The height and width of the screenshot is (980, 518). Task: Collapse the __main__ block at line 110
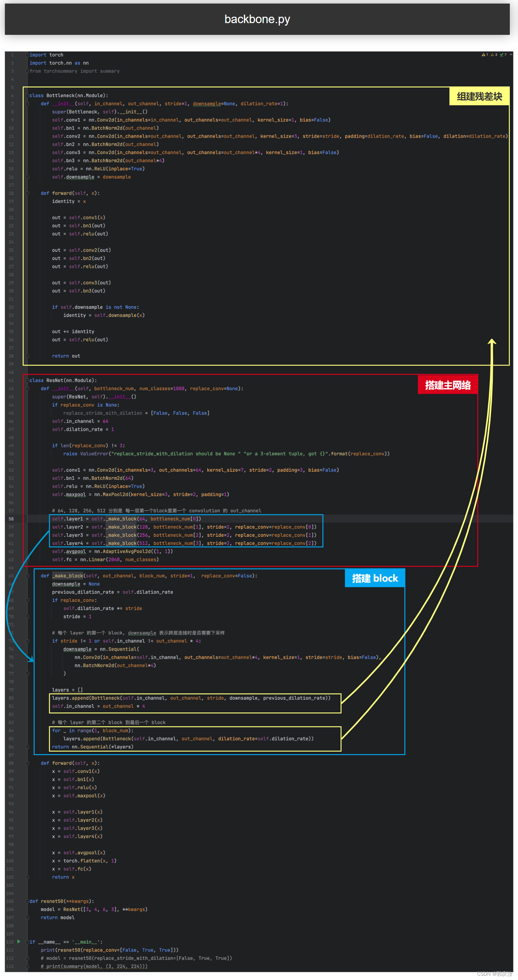27,942
